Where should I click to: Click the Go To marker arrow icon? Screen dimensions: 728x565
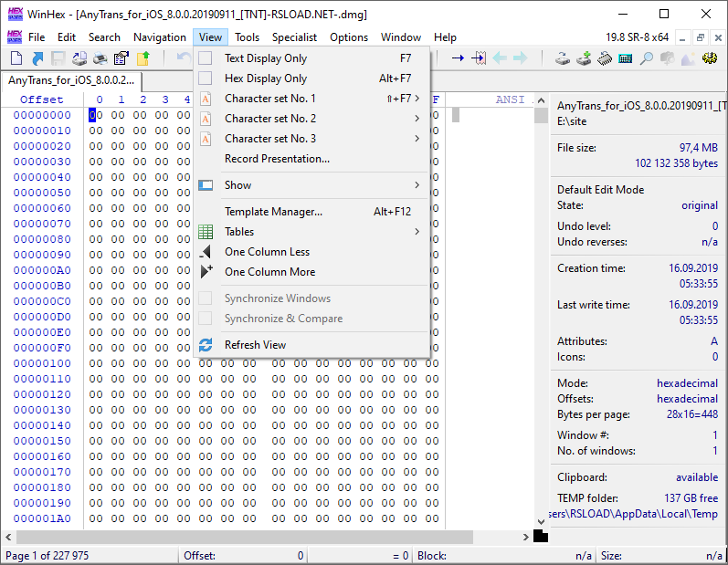pyautogui.click(x=479, y=58)
